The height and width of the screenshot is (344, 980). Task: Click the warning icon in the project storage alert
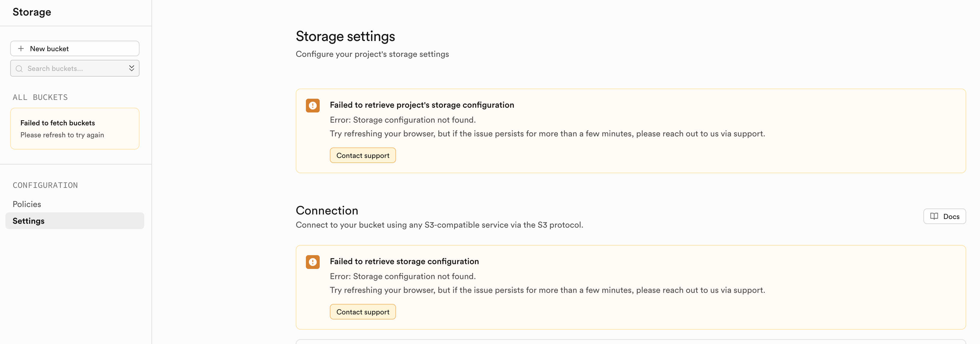point(312,106)
